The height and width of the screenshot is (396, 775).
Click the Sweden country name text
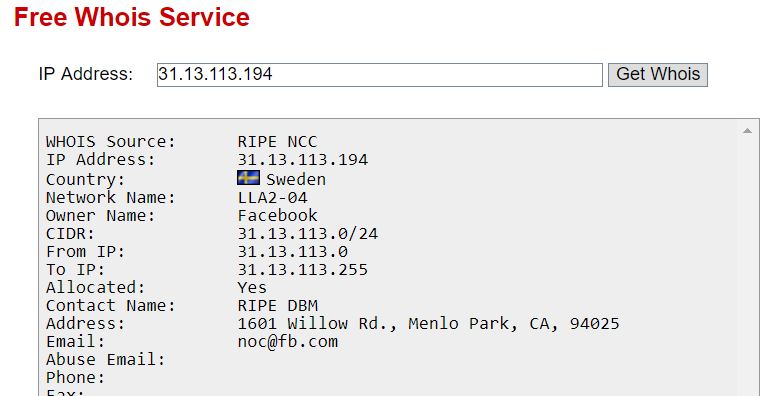pyautogui.click(x=297, y=179)
